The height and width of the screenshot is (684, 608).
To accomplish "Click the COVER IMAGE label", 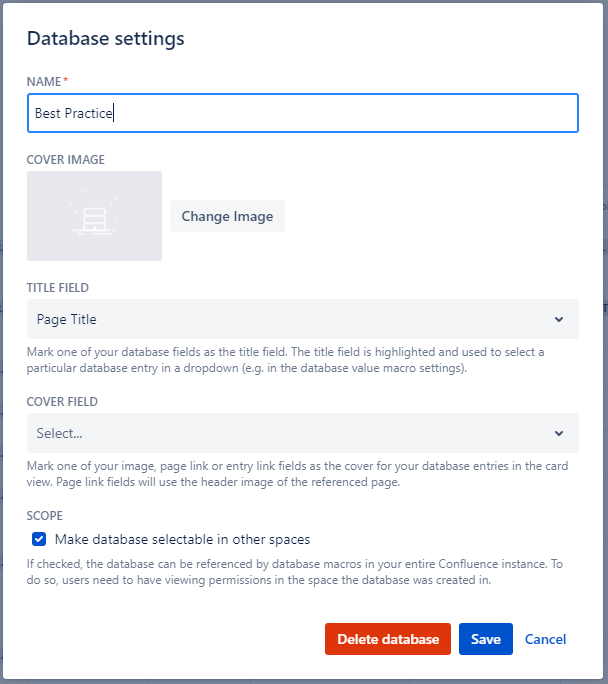I will (65, 160).
